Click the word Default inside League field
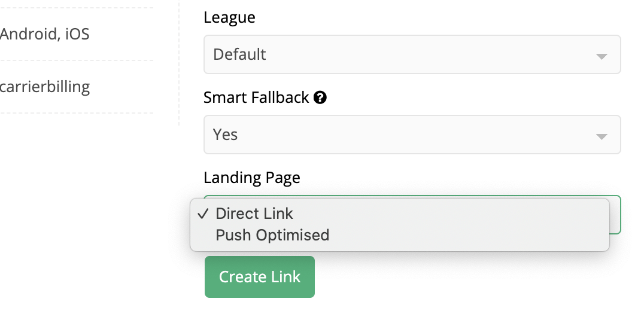The height and width of the screenshot is (311, 644). 239,54
